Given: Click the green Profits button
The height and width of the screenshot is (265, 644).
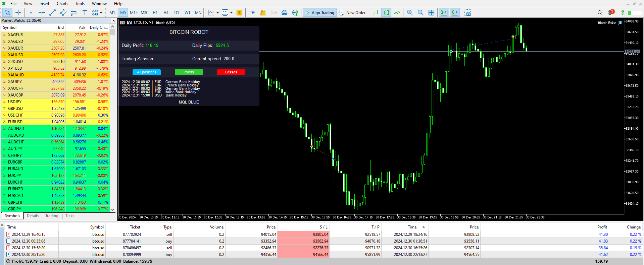Looking at the screenshot, I should [189, 72].
